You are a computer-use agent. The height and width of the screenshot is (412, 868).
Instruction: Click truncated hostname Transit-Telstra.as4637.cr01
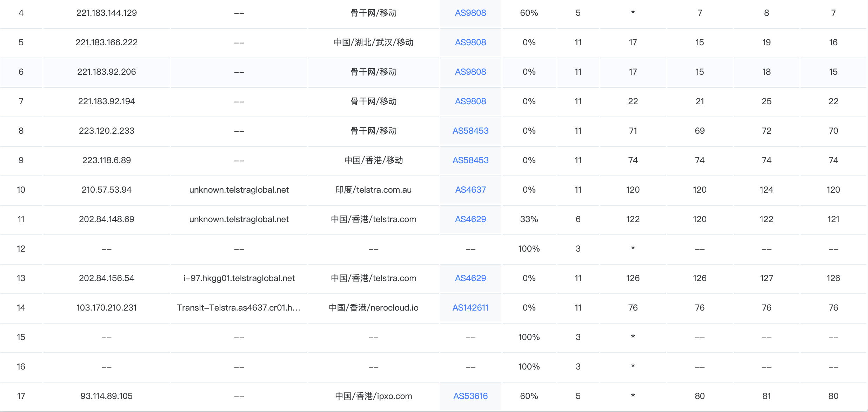click(239, 308)
